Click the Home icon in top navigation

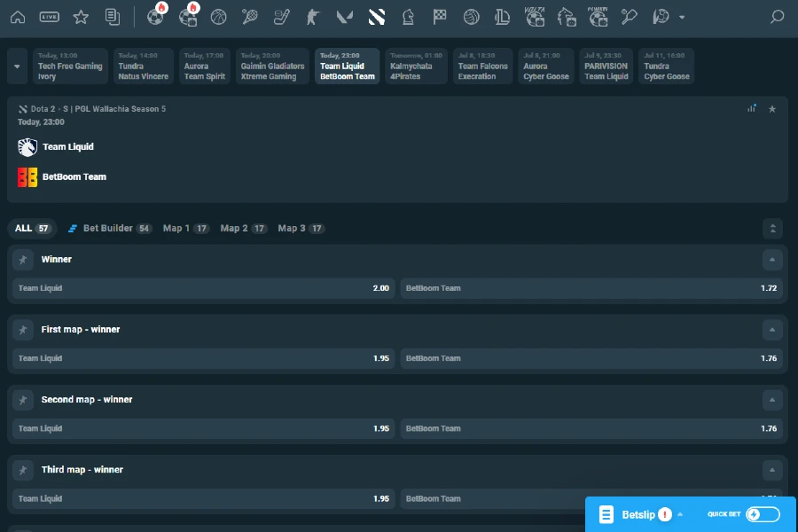[x=18, y=16]
